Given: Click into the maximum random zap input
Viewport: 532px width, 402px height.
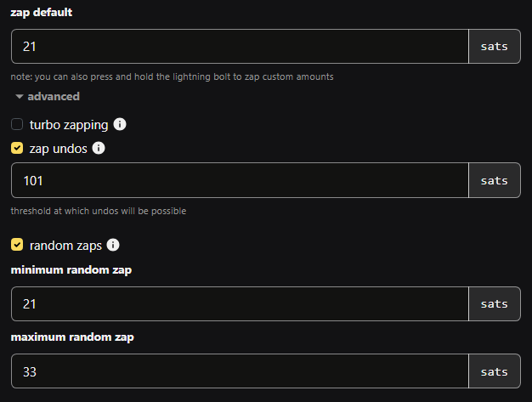Looking at the screenshot, I should (x=240, y=371).
